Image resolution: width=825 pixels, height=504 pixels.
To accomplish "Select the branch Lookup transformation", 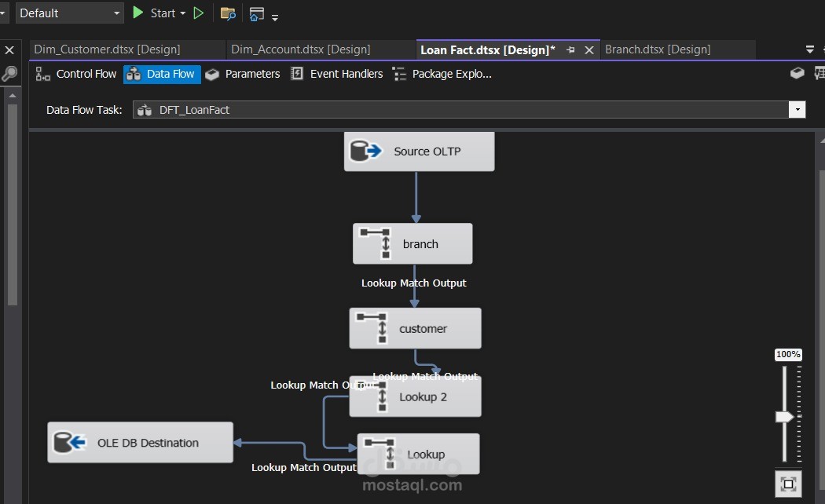I will click(412, 243).
